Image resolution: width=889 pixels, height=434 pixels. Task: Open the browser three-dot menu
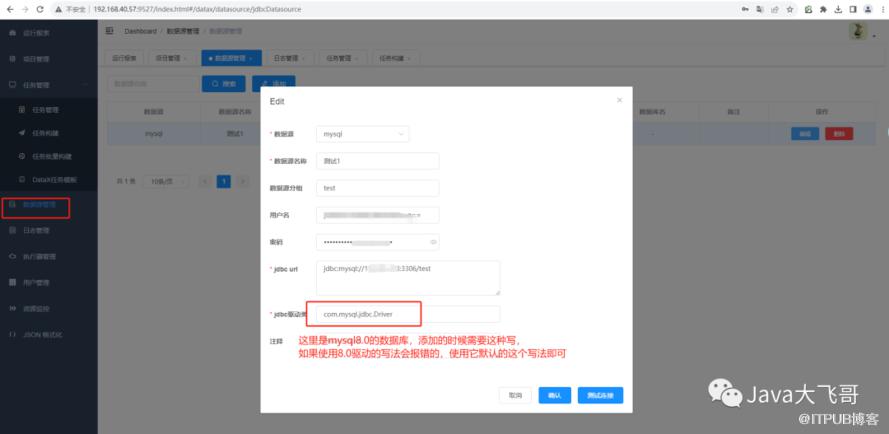pyautogui.click(x=882, y=10)
